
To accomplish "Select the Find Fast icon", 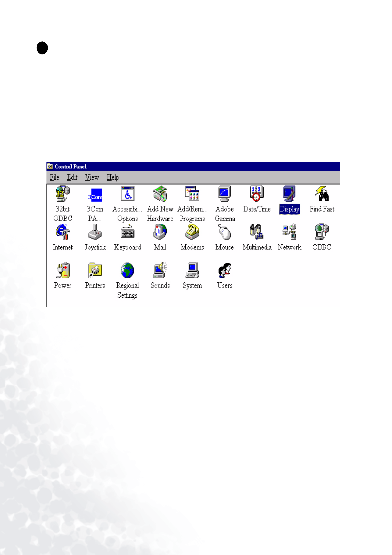I will pos(322,194).
